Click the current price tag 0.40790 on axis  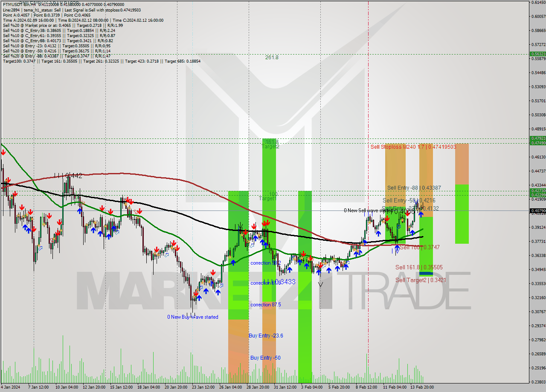point(537,210)
